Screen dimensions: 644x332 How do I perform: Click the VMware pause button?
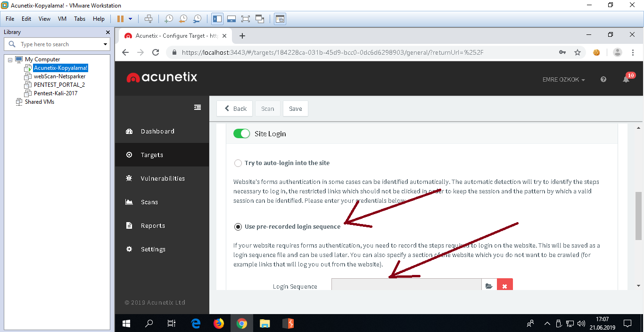click(x=120, y=19)
